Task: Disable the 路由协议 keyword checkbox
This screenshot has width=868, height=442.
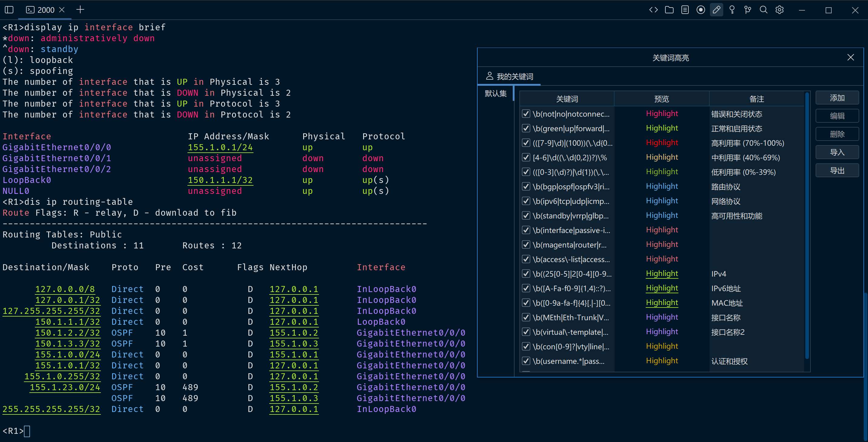Action: coord(526,186)
